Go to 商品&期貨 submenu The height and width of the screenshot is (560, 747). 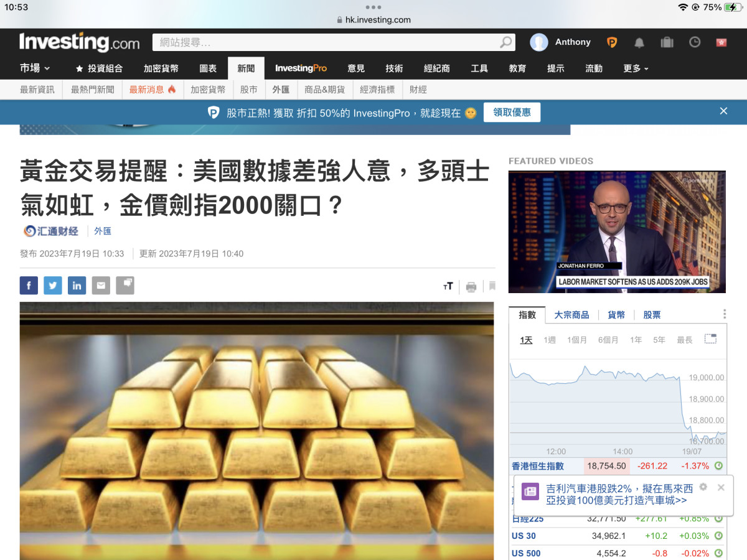point(325,90)
